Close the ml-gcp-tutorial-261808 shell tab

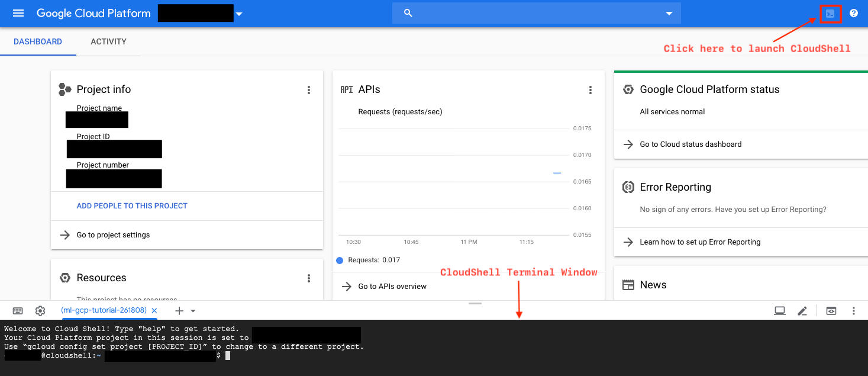(154, 310)
